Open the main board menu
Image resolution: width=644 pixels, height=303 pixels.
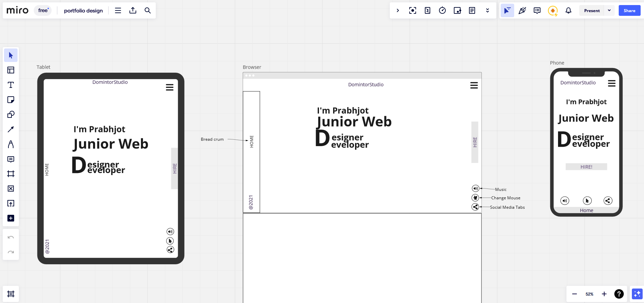[118, 10]
